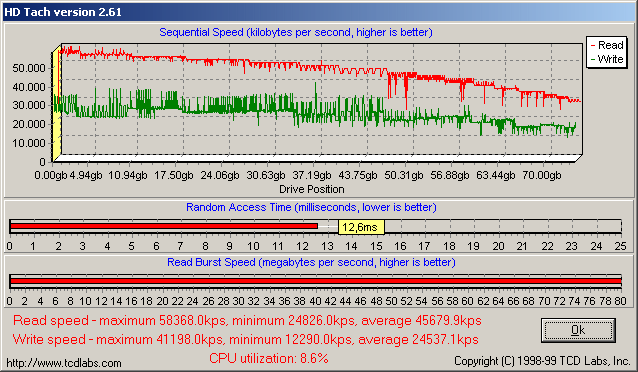The width and height of the screenshot is (638, 372).
Task: Click the 56.88gb drive position label
Action: (450, 175)
